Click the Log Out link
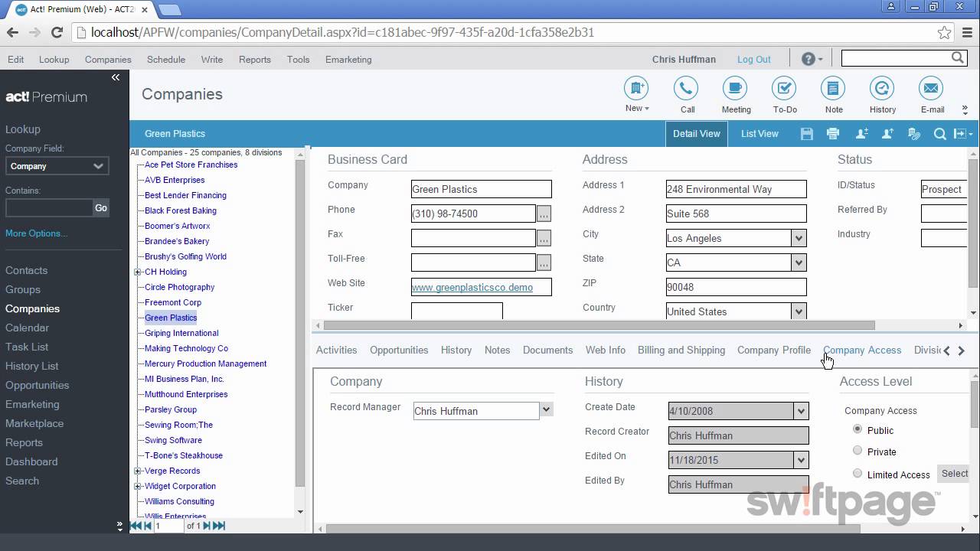980x551 pixels. (x=754, y=59)
